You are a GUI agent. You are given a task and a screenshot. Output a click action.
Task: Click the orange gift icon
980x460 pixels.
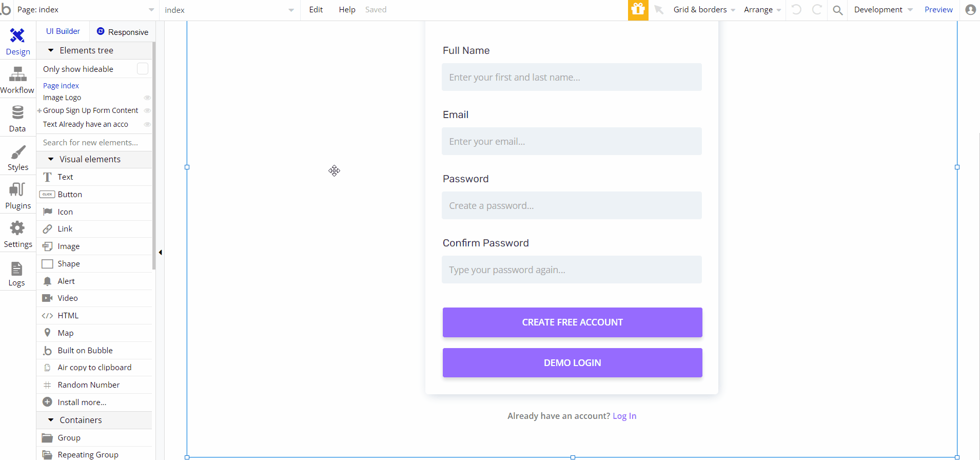point(638,10)
